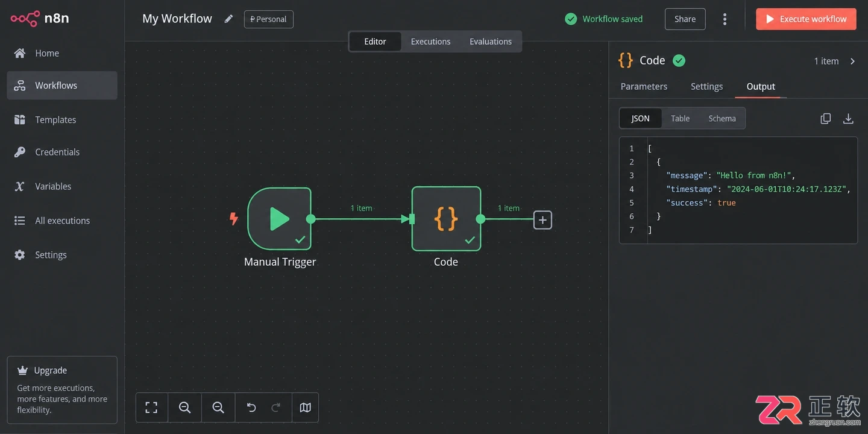The width and height of the screenshot is (868, 434).
Task: Switch to the Parameters tab
Action: (644, 86)
